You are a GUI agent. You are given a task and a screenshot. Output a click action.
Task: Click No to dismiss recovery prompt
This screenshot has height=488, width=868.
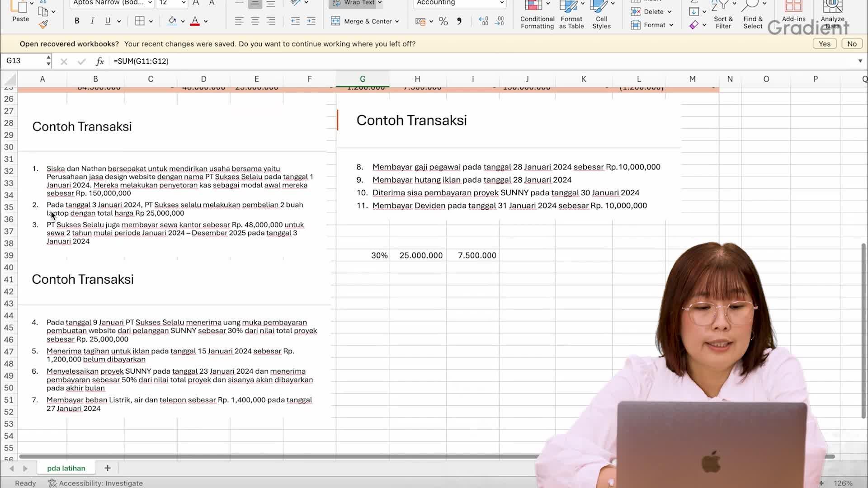click(x=852, y=43)
